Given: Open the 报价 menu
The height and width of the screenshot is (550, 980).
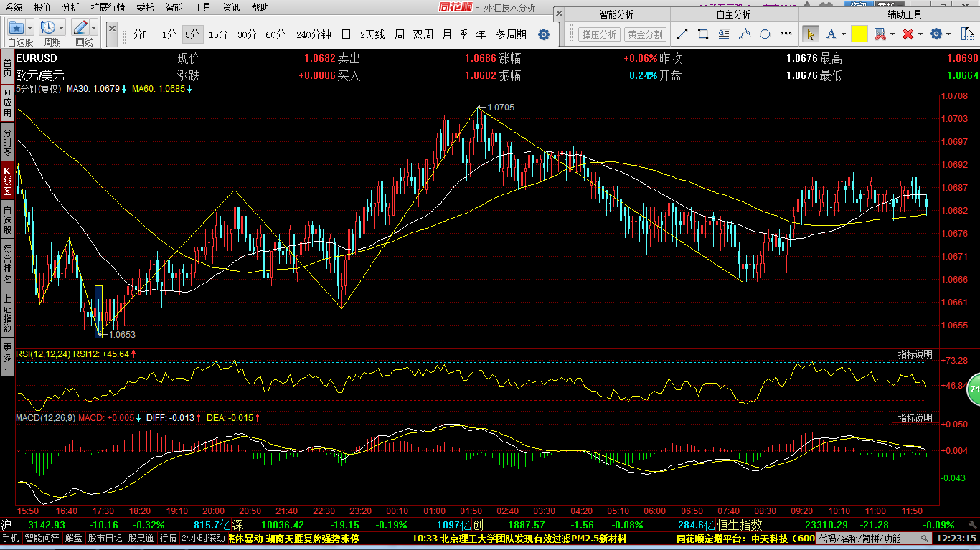Looking at the screenshot, I should coord(42,7).
